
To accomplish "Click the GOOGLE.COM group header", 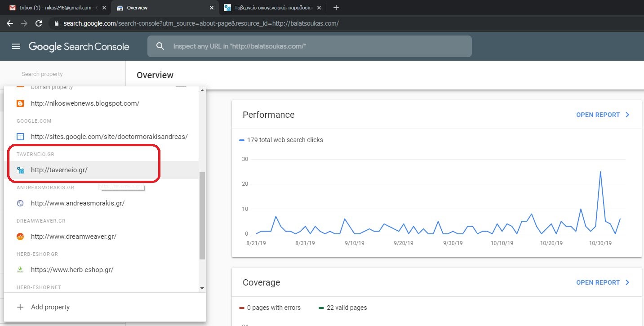I will click(34, 121).
